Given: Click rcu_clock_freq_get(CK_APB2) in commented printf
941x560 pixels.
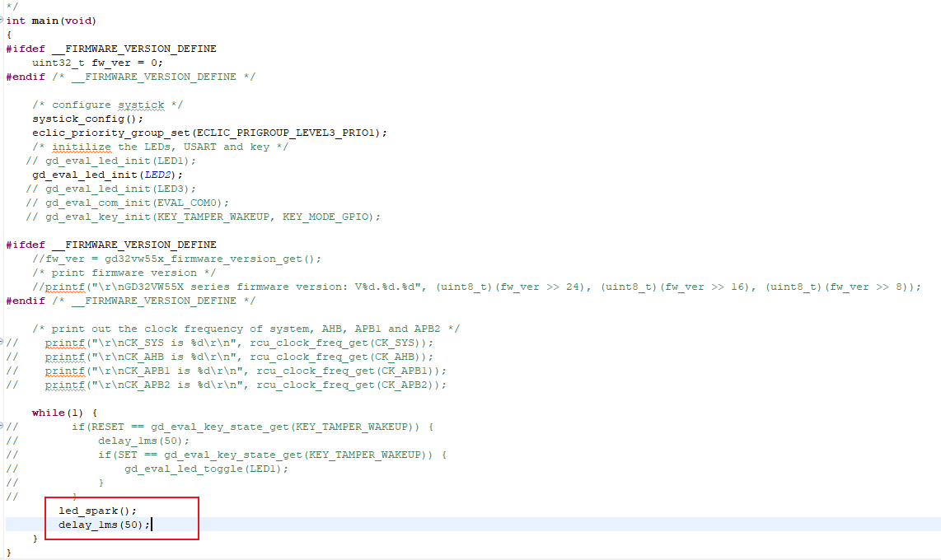Looking at the screenshot, I should tap(350, 385).
